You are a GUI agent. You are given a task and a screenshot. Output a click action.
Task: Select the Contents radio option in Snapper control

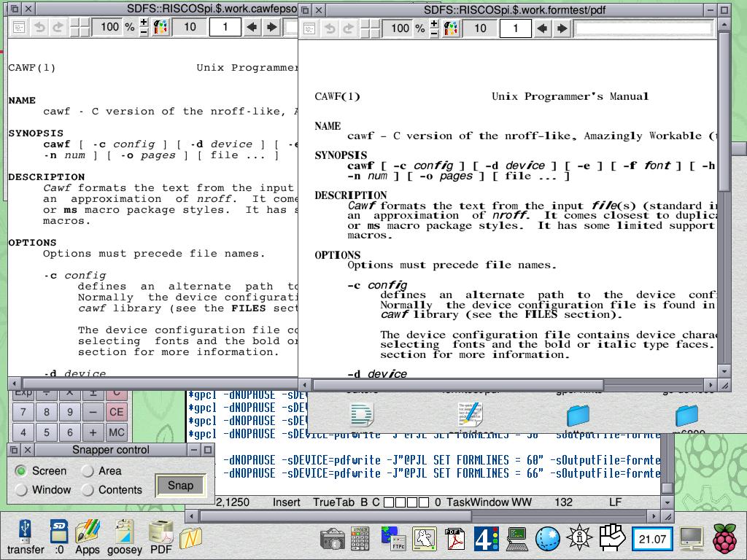click(88, 489)
